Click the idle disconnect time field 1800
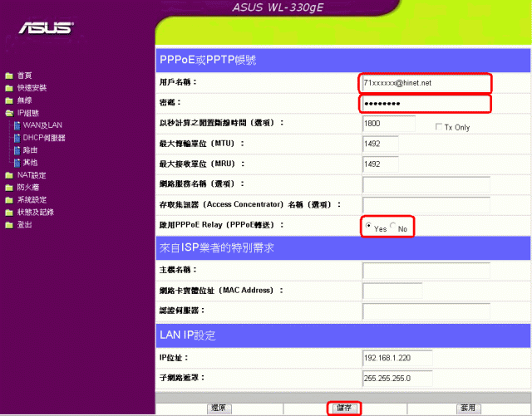The height and width of the screenshot is (416, 532). click(x=389, y=124)
